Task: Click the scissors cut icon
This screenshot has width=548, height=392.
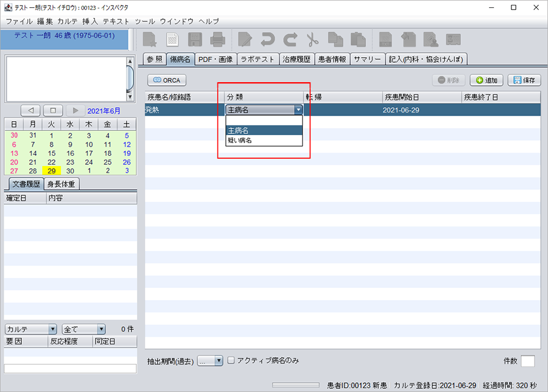Action: 313,40
